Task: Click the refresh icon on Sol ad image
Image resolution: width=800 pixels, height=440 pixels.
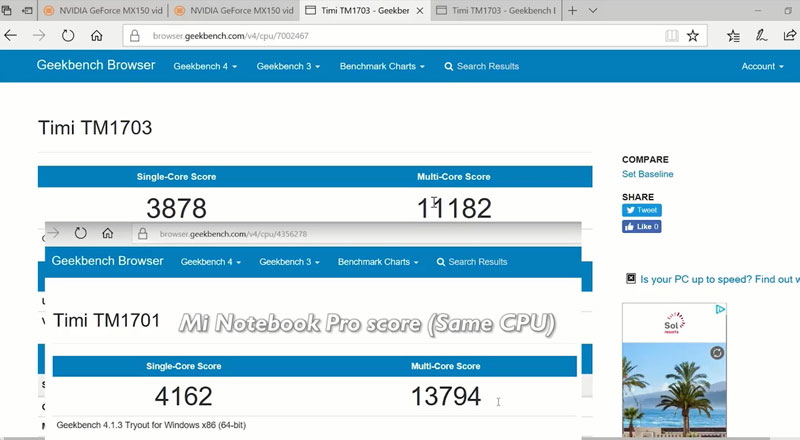Action: pos(717,353)
